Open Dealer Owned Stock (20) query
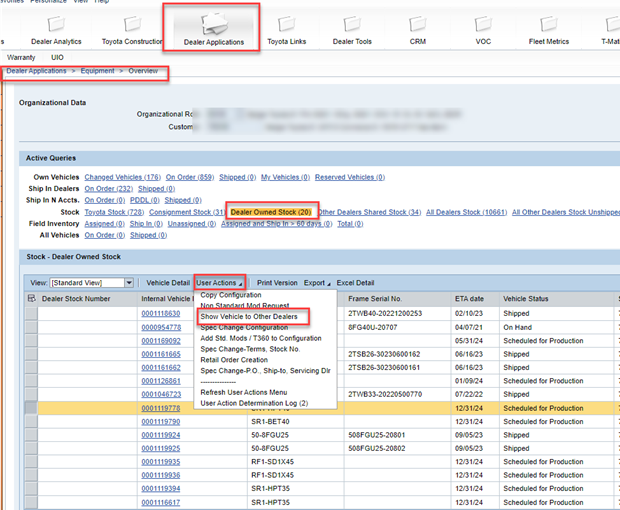Screen dimensions: 620x510 [x=271, y=212]
